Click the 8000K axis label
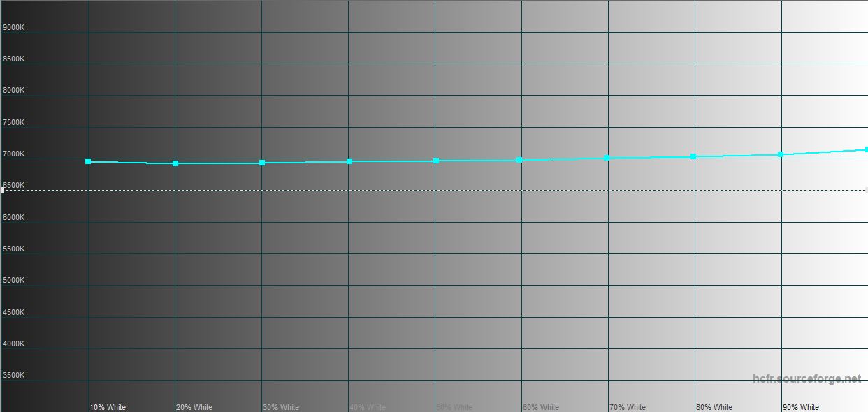The height and width of the screenshot is (412, 868). click(14, 90)
